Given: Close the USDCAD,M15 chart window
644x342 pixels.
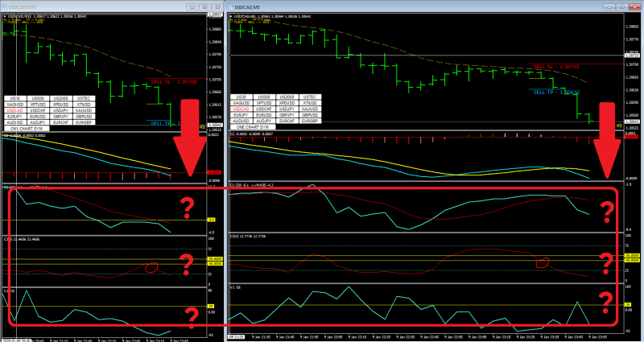Looking at the screenshot, I should click(216, 7).
